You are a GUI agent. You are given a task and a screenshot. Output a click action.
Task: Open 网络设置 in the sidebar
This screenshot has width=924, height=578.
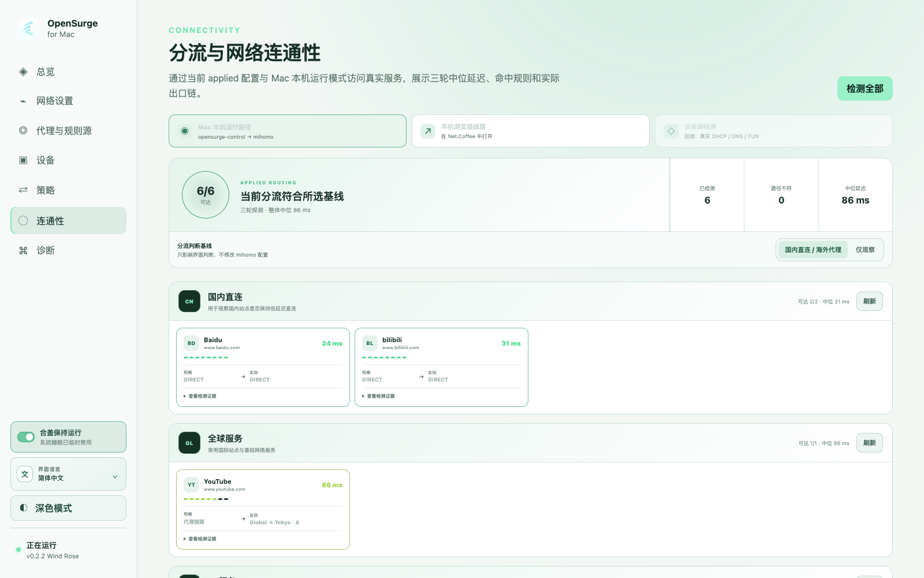pos(68,101)
